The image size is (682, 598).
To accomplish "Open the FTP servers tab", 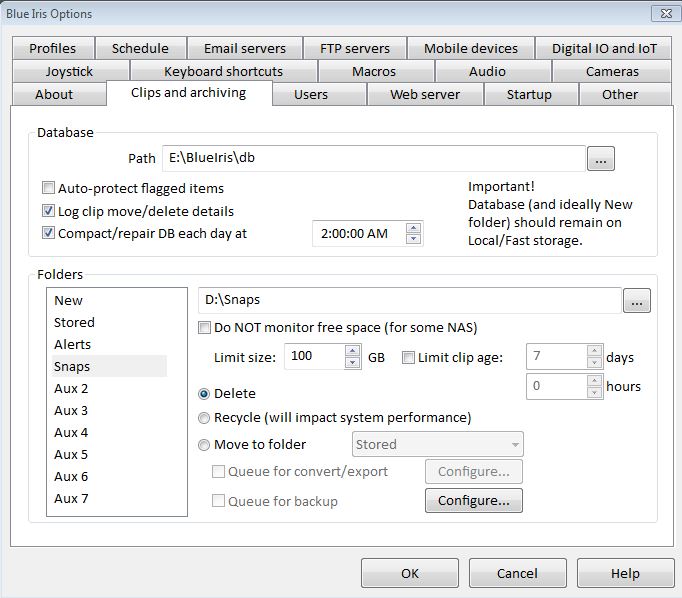I will (355, 48).
